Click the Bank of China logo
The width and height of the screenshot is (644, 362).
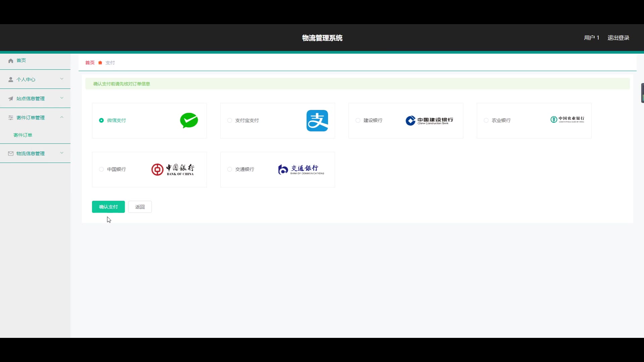coord(173,170)
